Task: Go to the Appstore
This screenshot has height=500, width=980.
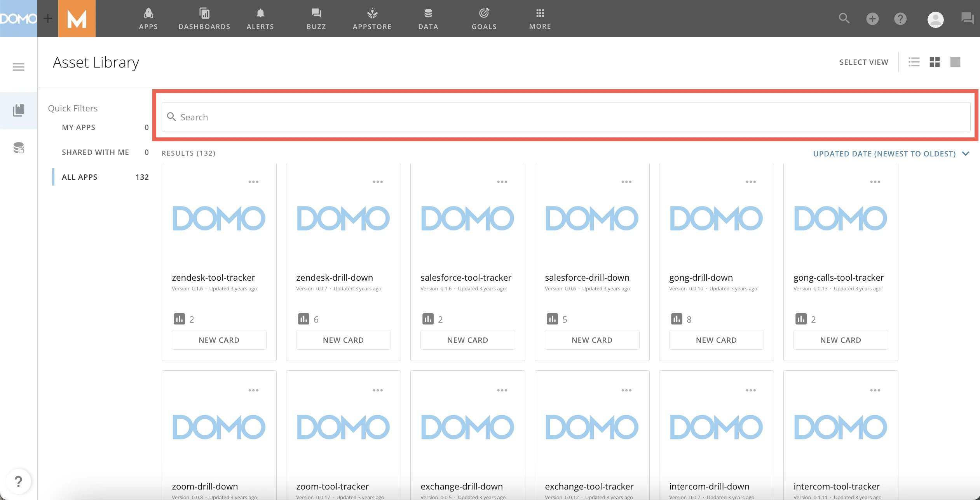Action: coord(372,19)
